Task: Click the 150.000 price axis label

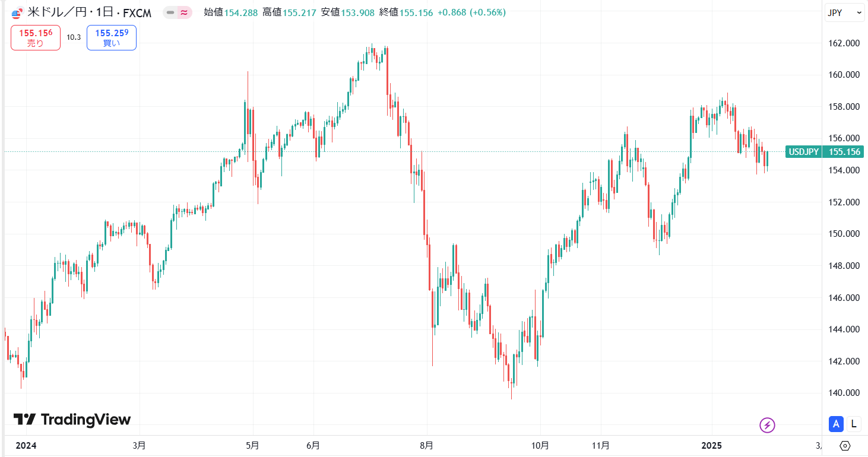Action: pyautogui.click(x=845, y=234)
